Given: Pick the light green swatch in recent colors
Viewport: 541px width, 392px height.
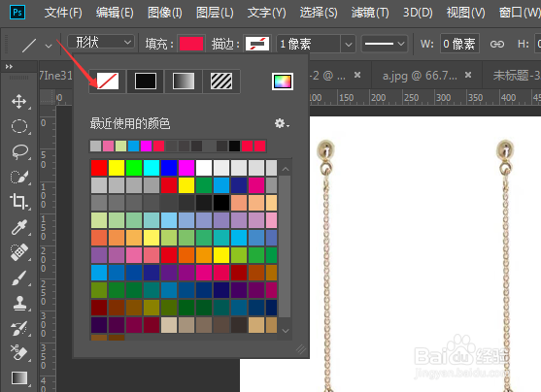Looking at the screenshot, I should 120,146.
